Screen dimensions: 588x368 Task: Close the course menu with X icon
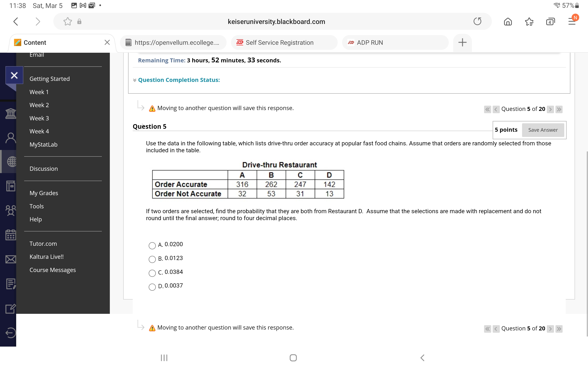[x=14, y=75]
